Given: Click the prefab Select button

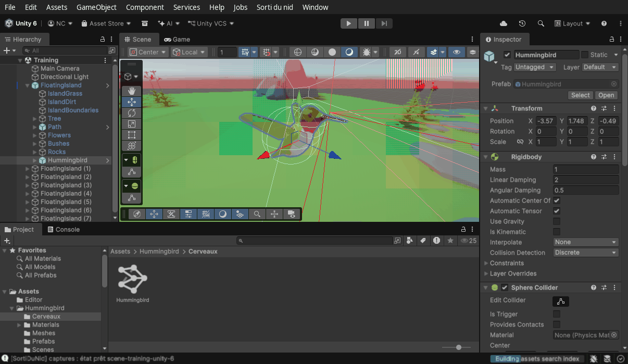Looking at the screenshot, I should 580,95.
